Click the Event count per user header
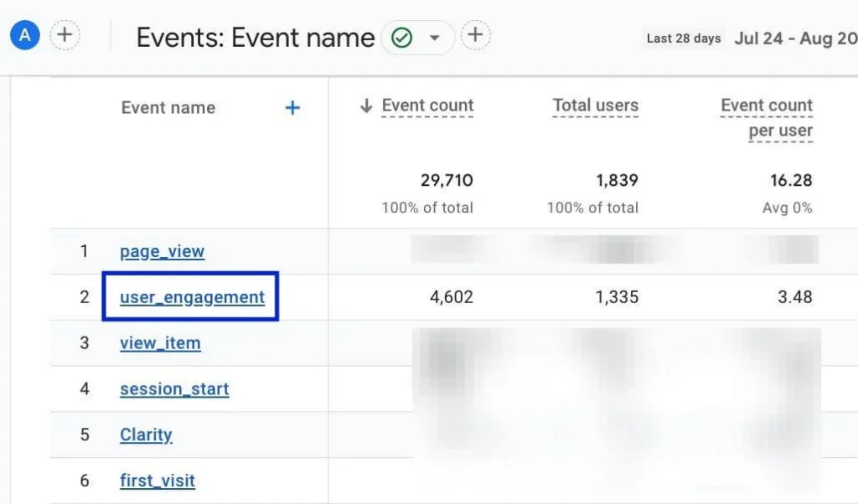Screen dimensions: 858x504 click(x=765, y=117)
